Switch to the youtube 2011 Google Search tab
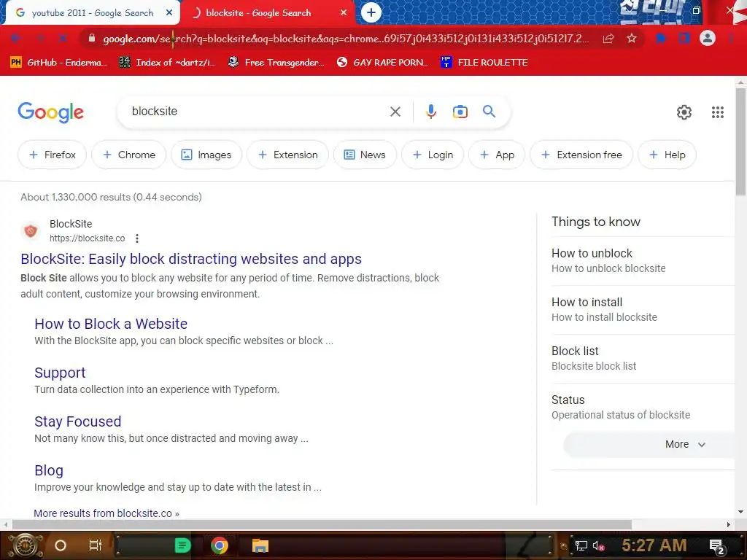This screenshot has width=747, height=560. pyautogui.click(x=93, y=13)
